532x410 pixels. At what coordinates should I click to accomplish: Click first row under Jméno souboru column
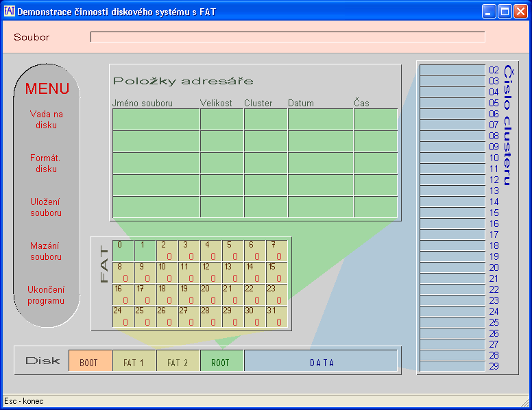click(x=156, y=119)
